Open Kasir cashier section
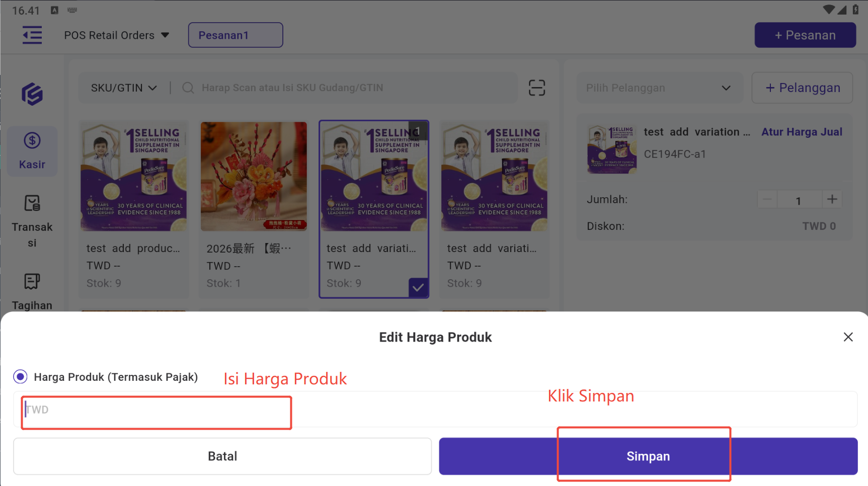 (32, 150)
